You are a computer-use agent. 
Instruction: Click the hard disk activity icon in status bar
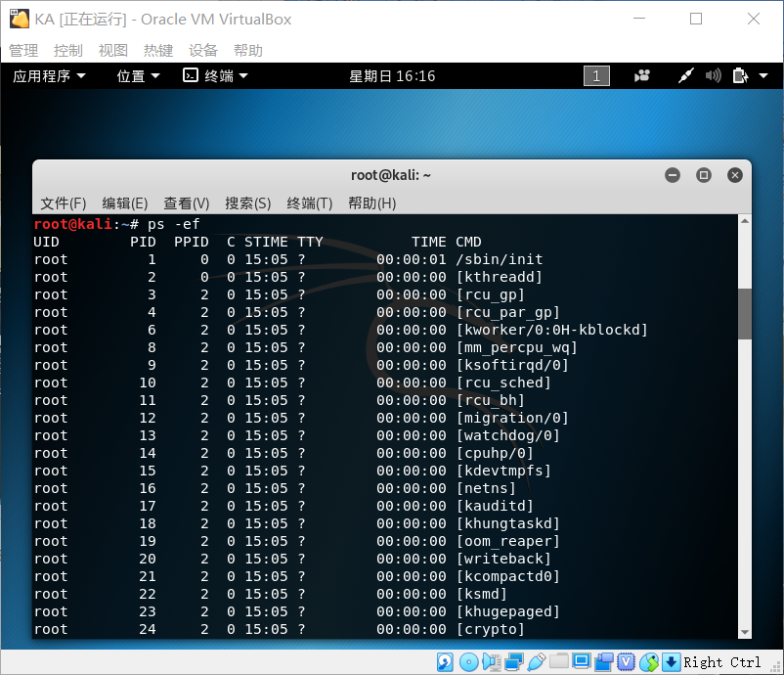tap(444, 661)
